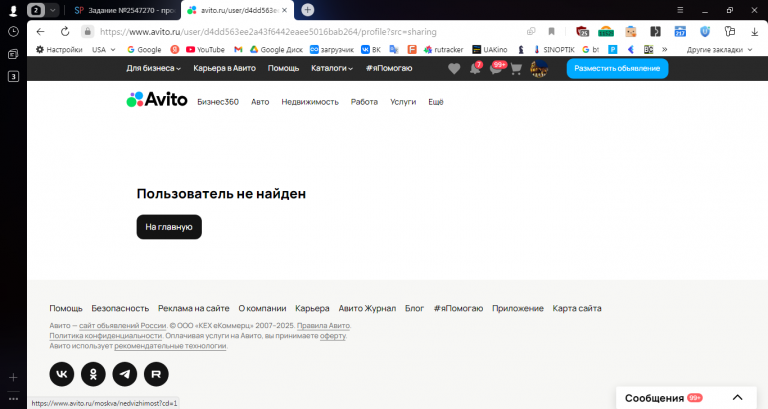Select the Недвижимость category

coord(310,102)
